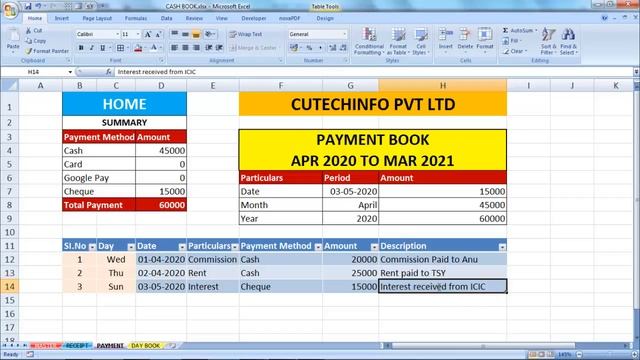Apply percent style number format
This screenshot has width=640, height=360.
[309, 48]
